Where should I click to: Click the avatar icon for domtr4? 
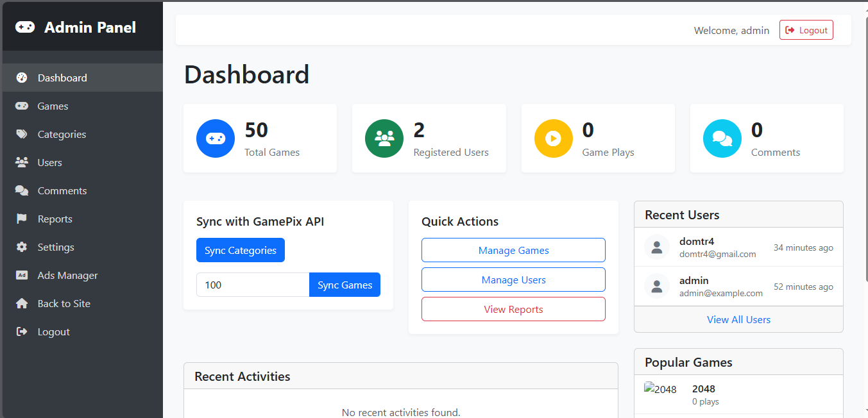click(656, 247)
